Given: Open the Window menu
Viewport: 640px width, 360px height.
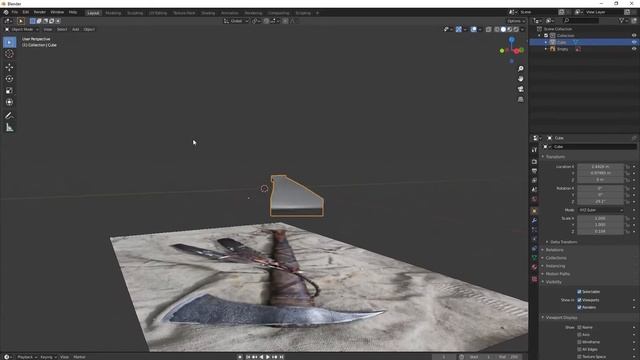Looking at the screenshot, I should 57,12.
